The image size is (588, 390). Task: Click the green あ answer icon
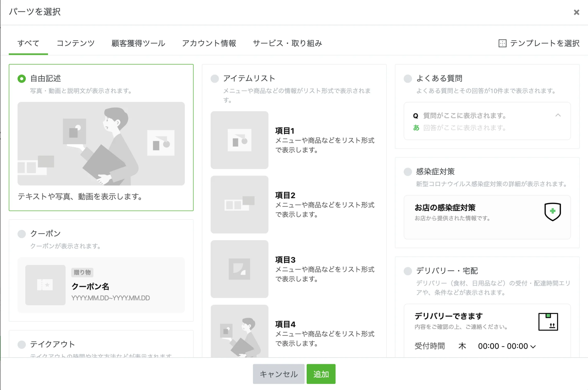pyautogui.click(x=416, y=127)
